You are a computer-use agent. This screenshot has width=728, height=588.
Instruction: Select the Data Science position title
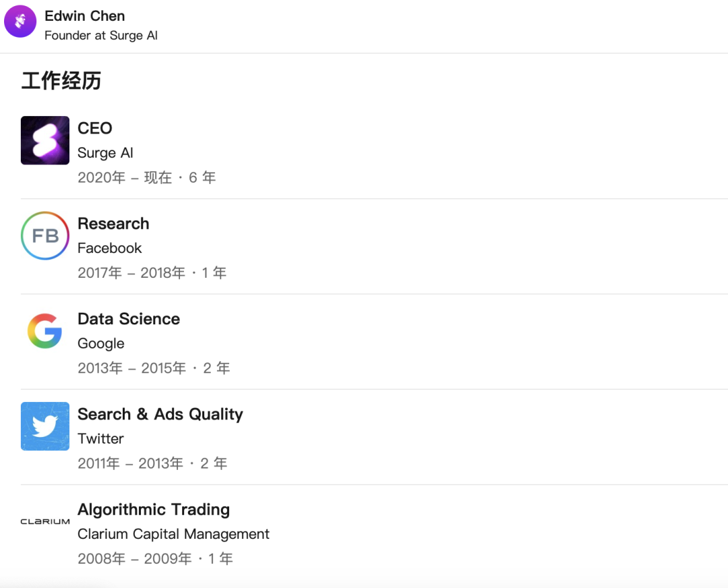point(129,319)
